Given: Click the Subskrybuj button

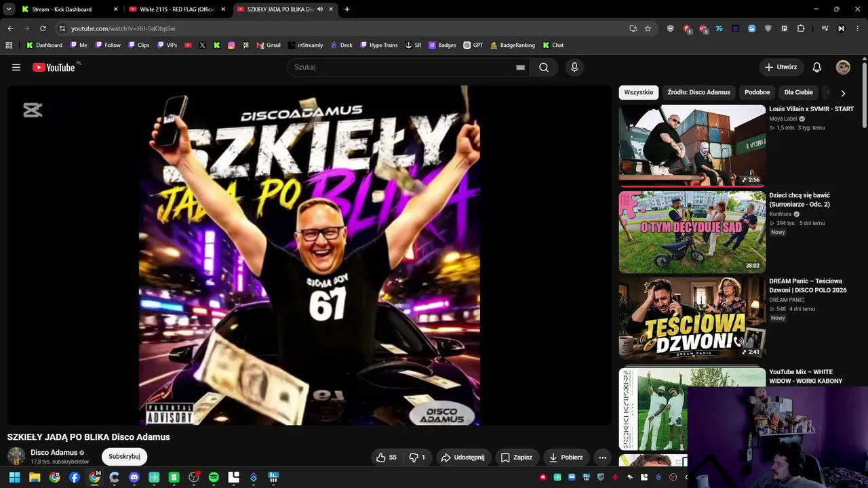Looking at the screenshot, I should pyautogui.click(x=124, y=457).
